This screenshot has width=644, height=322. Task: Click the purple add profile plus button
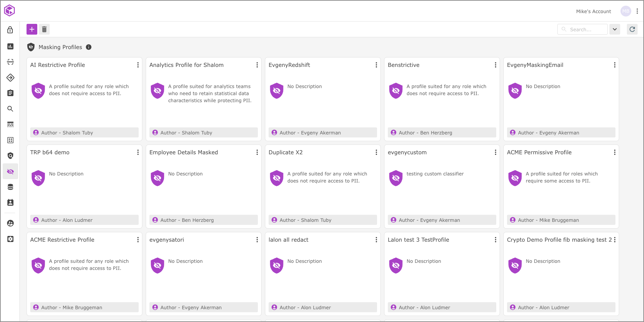pyautogui.click(x=32, y=29)
